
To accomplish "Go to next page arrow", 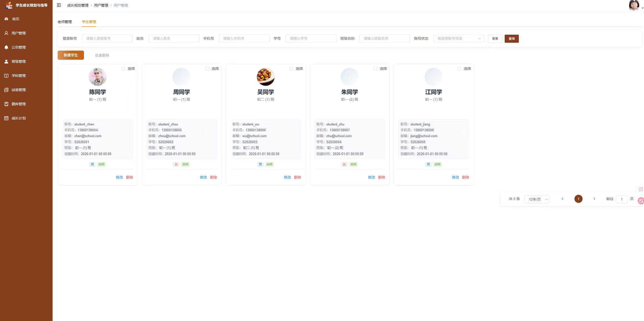I will [x=594, y=199].
